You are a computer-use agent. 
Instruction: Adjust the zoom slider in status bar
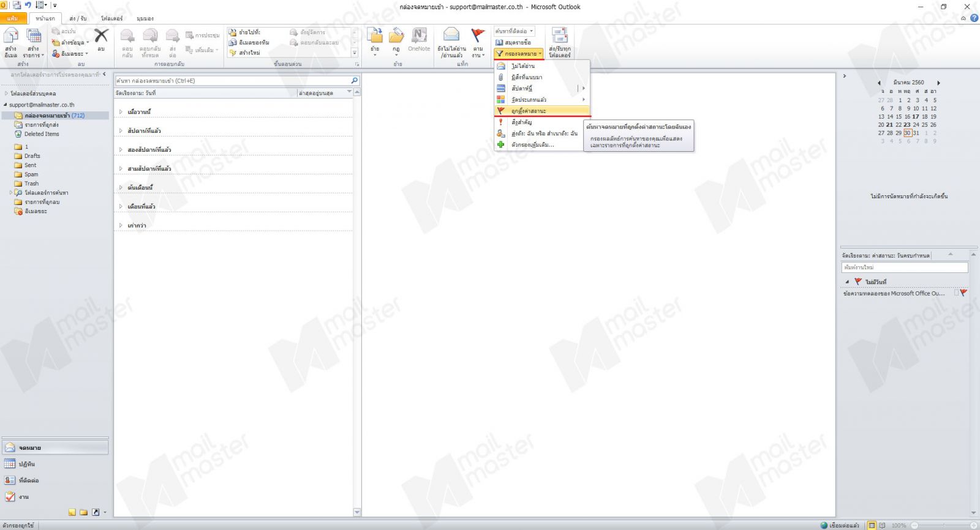[943, 525]
